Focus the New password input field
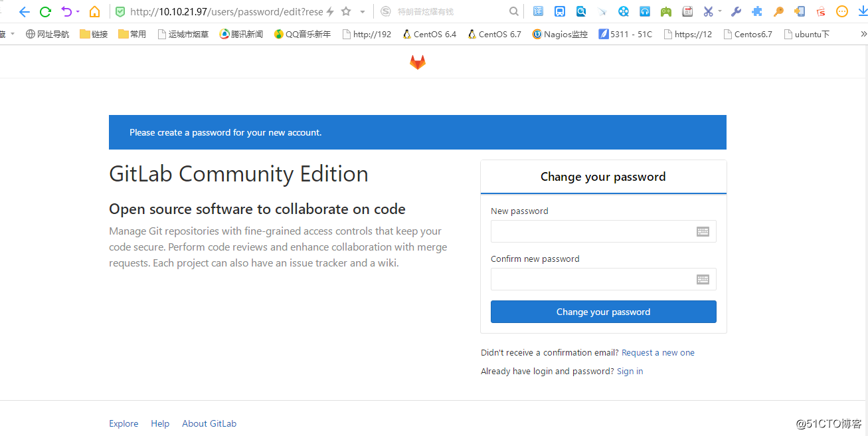 pos(603,231)
